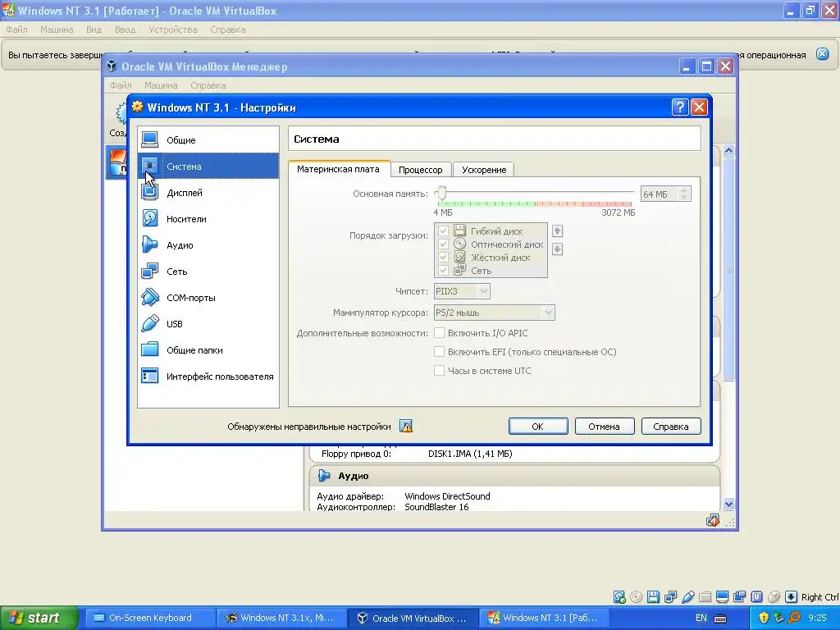Open the Сеть network category
840x630 pixels.
tap(208, 271)
